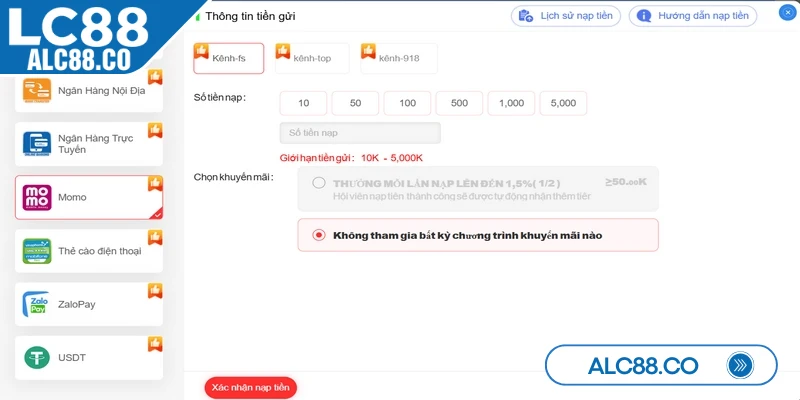The height and width of the screenshot is (400, 800).
Task: Select Ngân Hàng Trực Tuyến payment method
Action: click(x=89, y=144)
